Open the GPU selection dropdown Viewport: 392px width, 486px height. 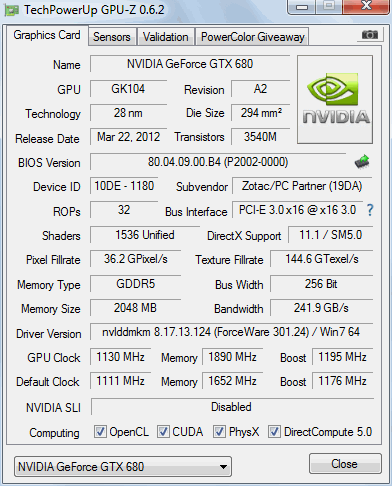pyautogui.click(x=123, y=466)
